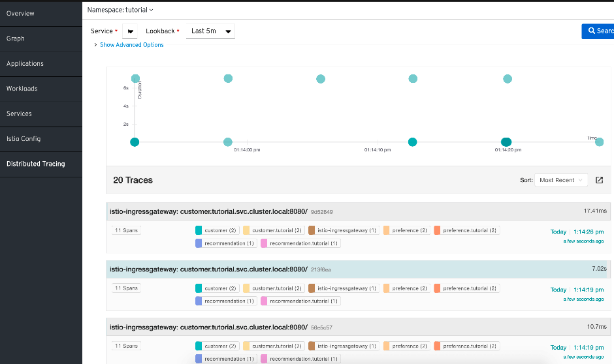Open the Lookback Last 5m dropdown
The image size is (614, 364).
pyautogui.click(x=210, y=31)
